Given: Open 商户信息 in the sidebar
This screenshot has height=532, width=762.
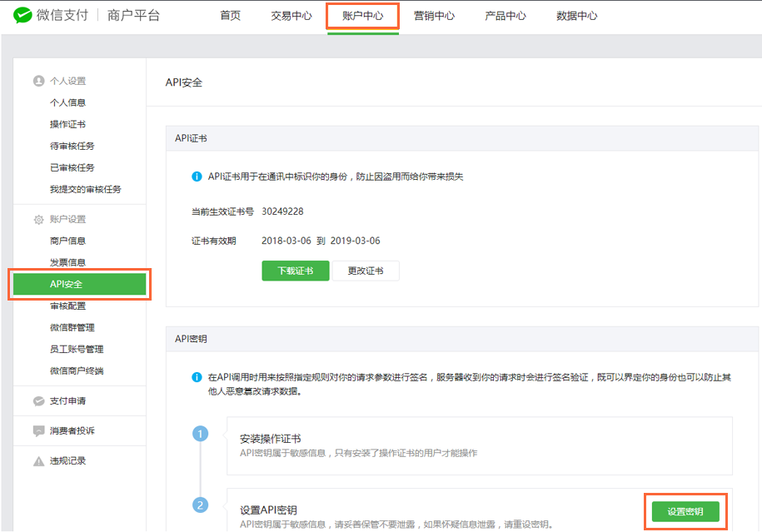Looking at the screenshot, I should (67, 241).
